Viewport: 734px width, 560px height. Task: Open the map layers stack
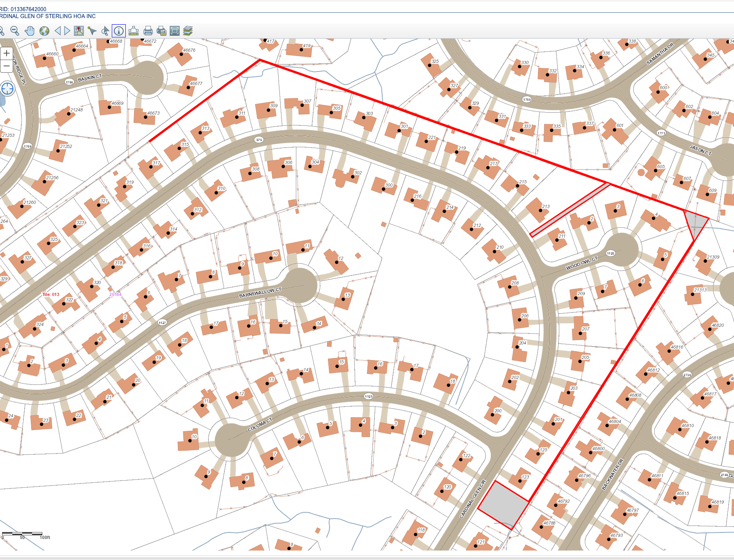[x=188, y=31]
